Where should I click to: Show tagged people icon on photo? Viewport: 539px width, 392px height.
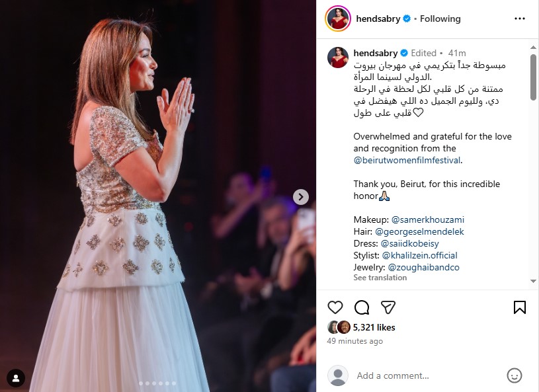(16, 378)
